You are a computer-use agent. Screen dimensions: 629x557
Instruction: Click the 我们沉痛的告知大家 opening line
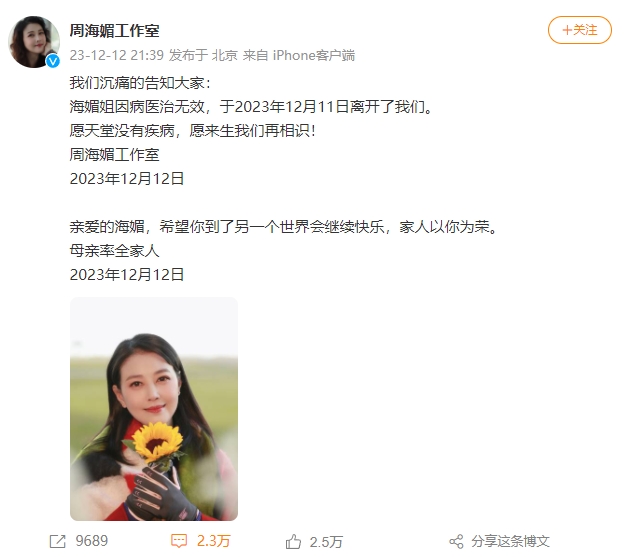(x=140, y=83)
